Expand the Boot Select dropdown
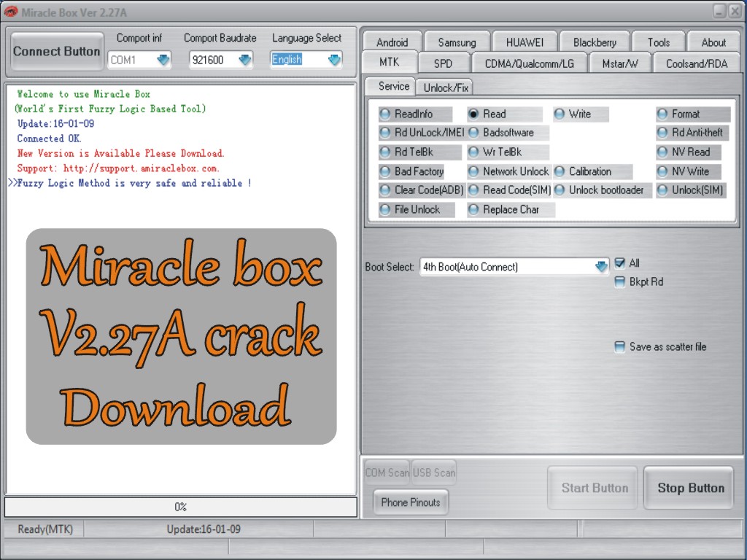Image resolution: width=747 pixels, height=560 pixels. [600, 267]
